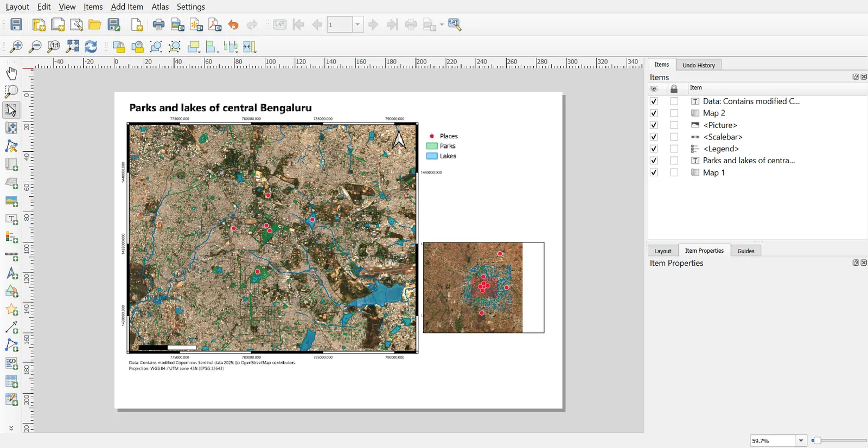Unlock all items
868x448 pixels.
click(x=138, y=47)
